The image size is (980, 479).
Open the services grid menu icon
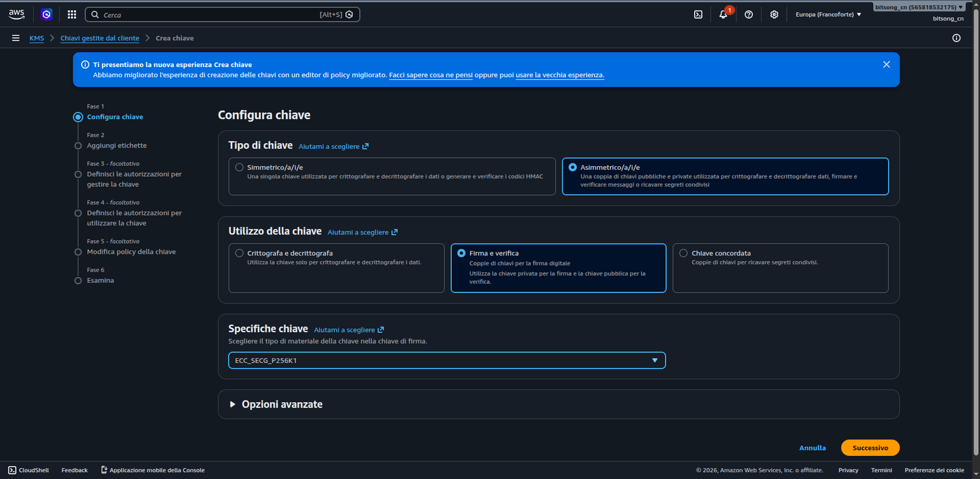pos(72,14)
